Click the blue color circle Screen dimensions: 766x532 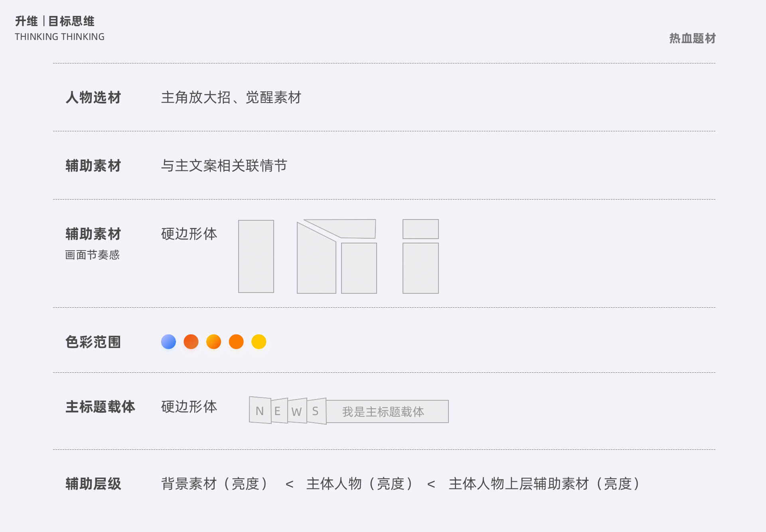click(x=168, y=342)
